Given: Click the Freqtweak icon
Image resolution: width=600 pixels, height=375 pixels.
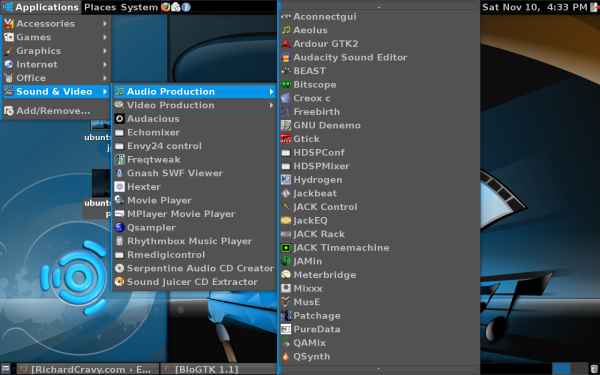Looking at the screenshot, I should point(119,160).
